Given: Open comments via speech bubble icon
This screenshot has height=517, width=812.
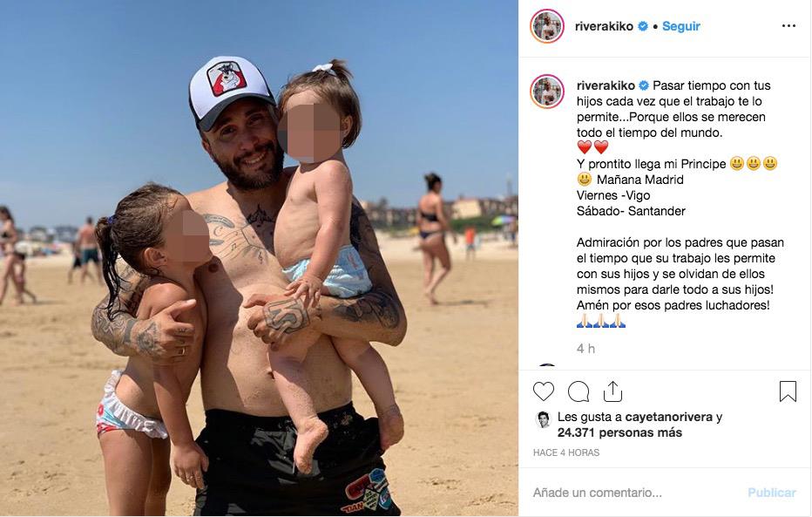Looking at the screenshot, I should [579, 391].
